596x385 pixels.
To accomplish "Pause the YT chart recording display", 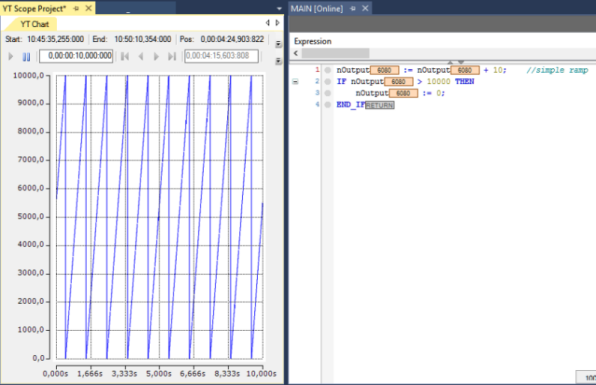I will click(x=26, y=57).
